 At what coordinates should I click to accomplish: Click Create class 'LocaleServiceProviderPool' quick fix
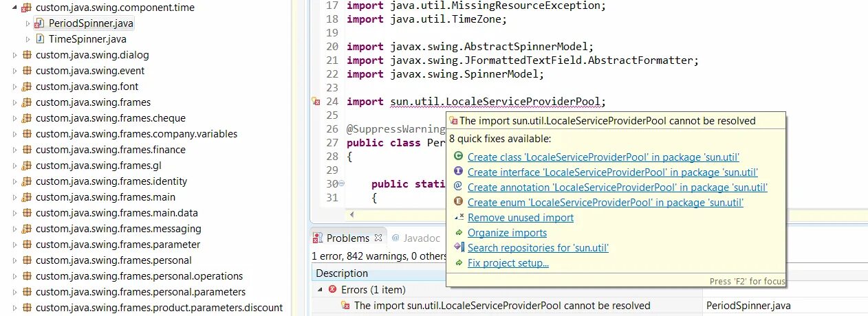coord(604,157)
